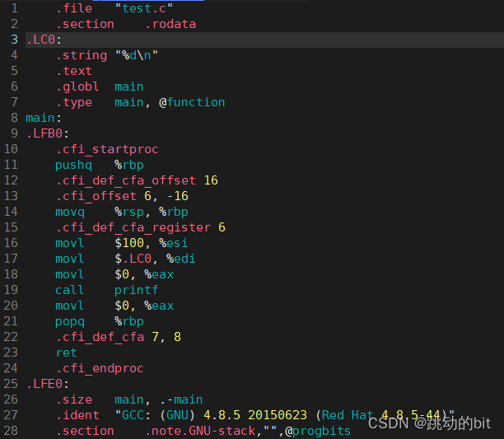The width and height of the screenshot is (504, 439).
Task: Click the .note.GNU-stack section name
Action: click(200, 431)
